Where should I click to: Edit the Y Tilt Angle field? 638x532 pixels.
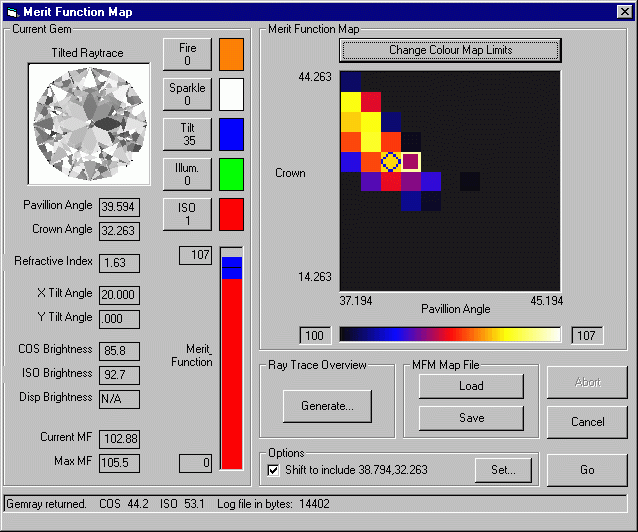[119, 319]
